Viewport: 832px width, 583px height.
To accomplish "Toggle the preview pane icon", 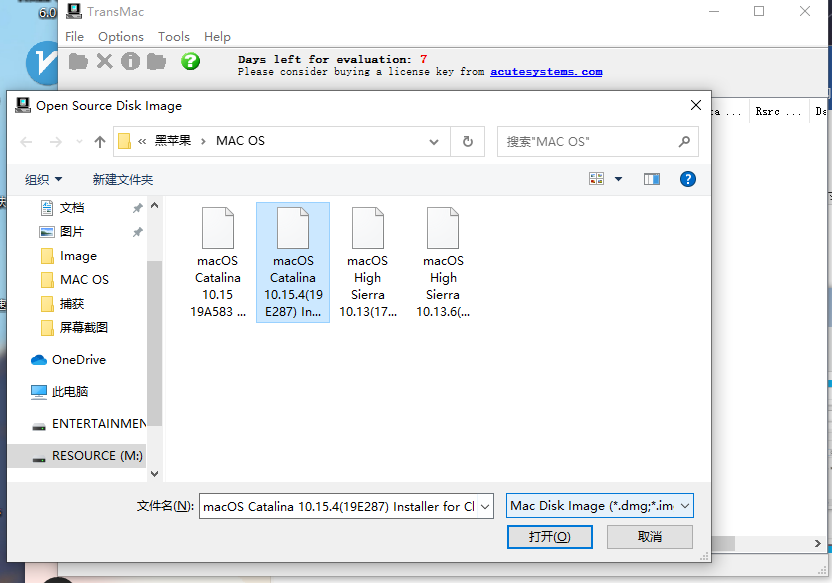I will pos(652,179).
